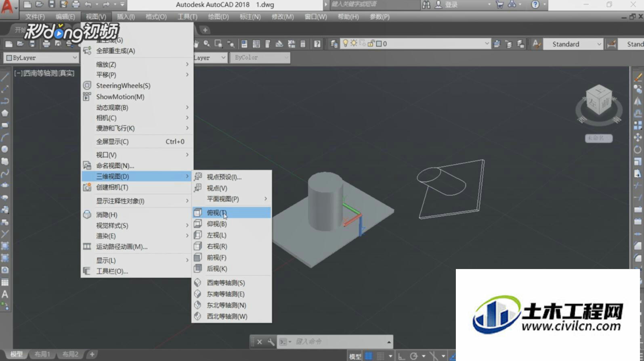Screen dimensions: 644x361
Task: Open 运动路径动画(M)... entry
Action: [137, 246]
